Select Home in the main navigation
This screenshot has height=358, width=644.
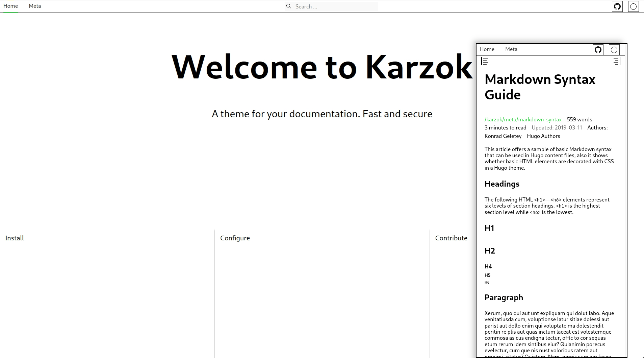point(11,6)
